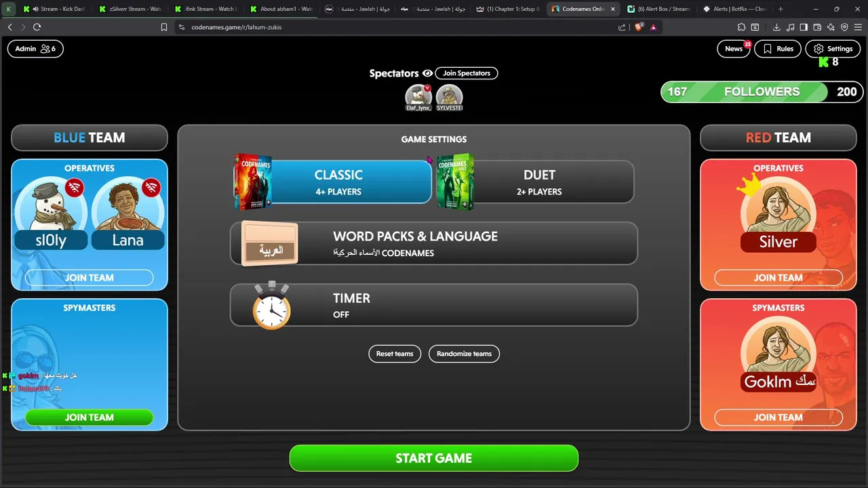
Task: Open the Timer setting
Action: pyautogui.click(x=434, y=305)
